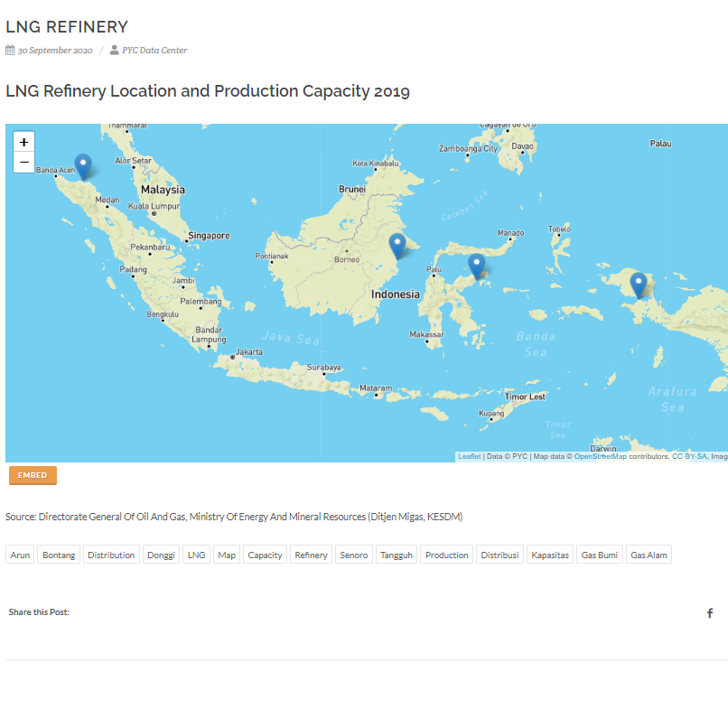Open the Distribution tag
The width and height of the screenshot is (728, 728).
coord(111,555)
